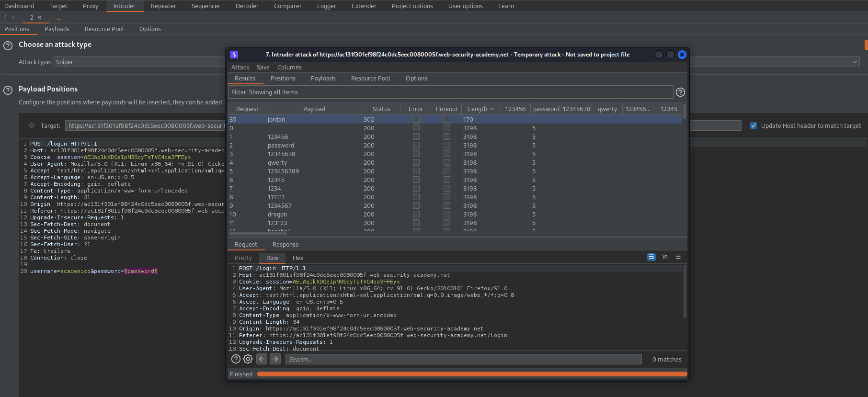Sort results by Payload column header

(x=314, y=109)
